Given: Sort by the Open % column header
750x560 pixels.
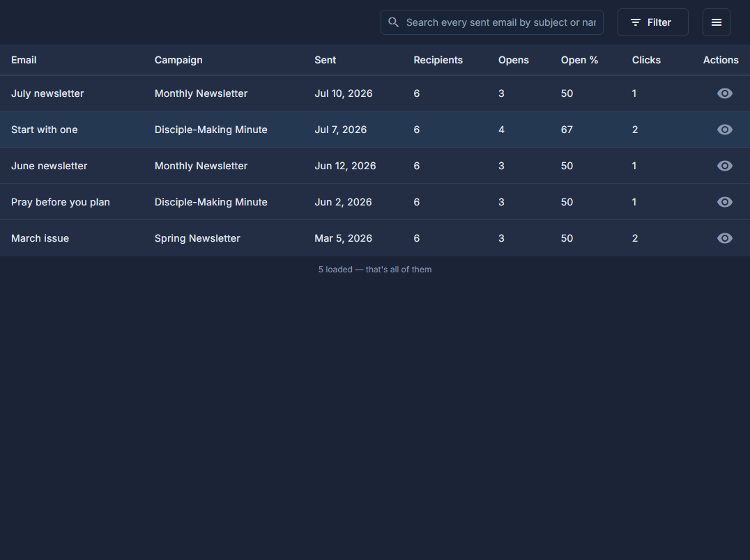Looking at the screenshot, I should 579,60.
